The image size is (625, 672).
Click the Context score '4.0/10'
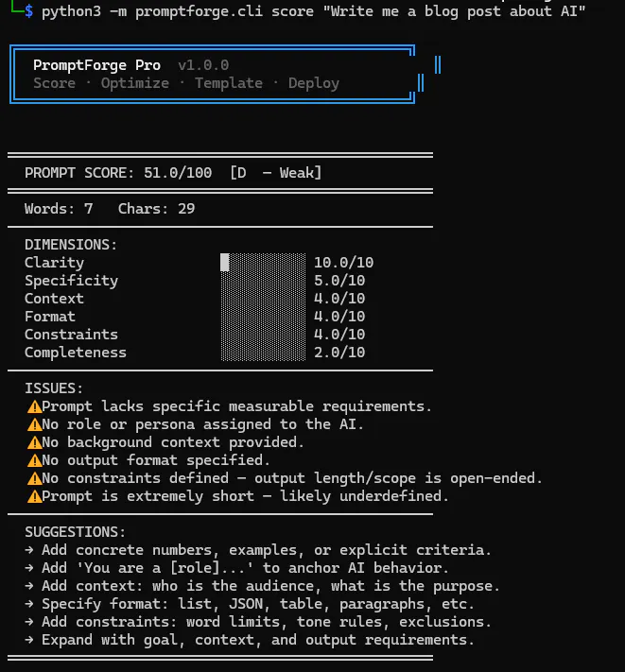[339, 299]
